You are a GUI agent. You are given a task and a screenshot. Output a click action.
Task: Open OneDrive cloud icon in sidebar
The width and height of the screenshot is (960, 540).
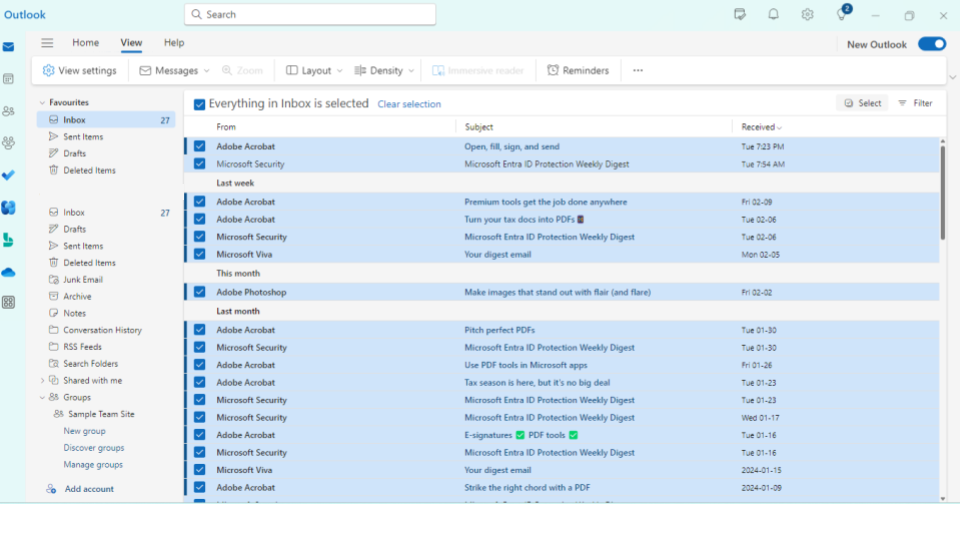8,272
